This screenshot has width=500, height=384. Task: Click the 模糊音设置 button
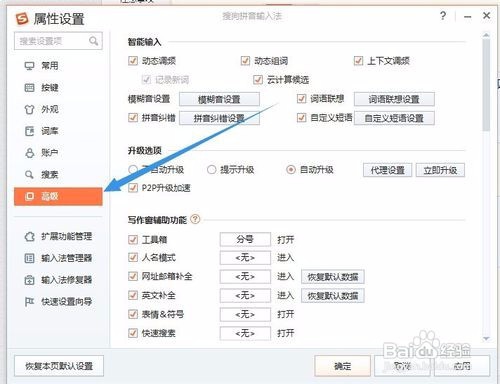pos(219,99)
